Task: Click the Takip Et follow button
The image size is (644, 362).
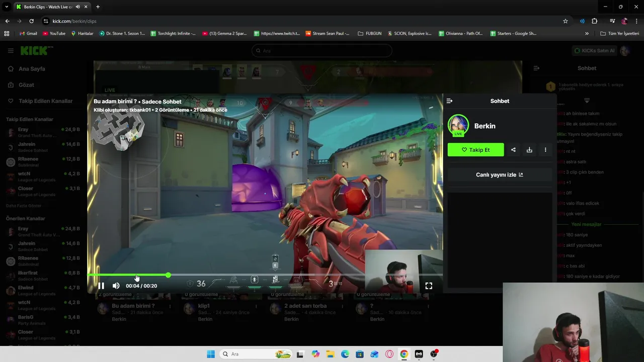Action: [475, 150]
